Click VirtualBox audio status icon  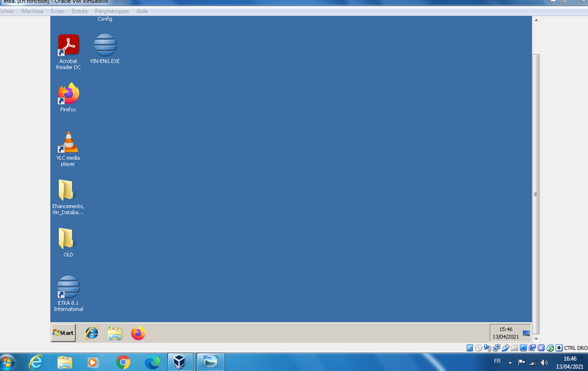pyautogui.click(x=487, y=348)
